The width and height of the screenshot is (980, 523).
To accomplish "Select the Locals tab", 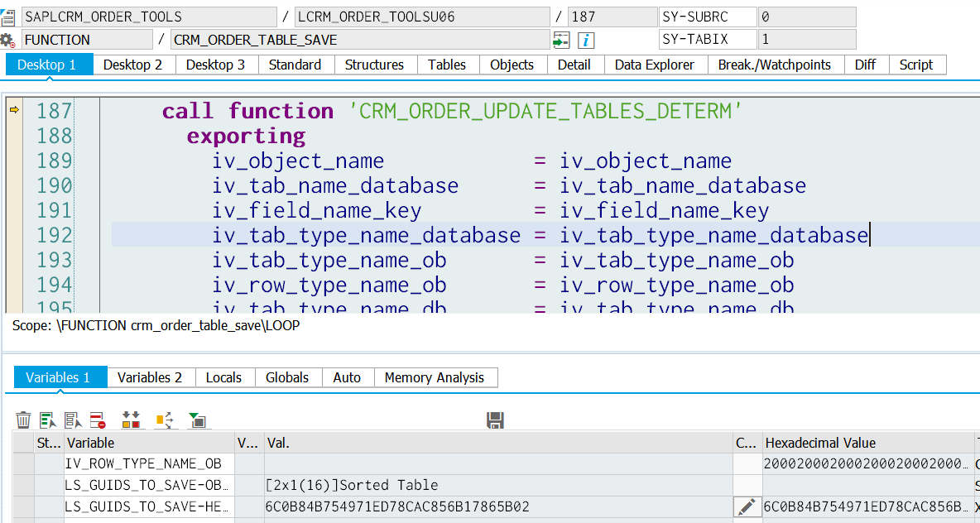I will pyautogui.click(x=223, y=377).
